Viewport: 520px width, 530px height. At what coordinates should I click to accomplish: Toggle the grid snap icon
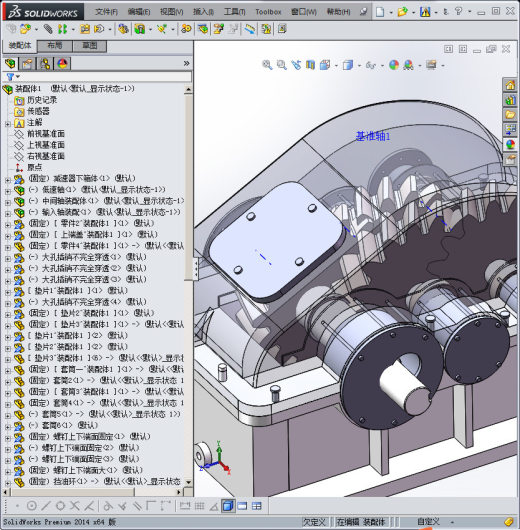point(199,506)
